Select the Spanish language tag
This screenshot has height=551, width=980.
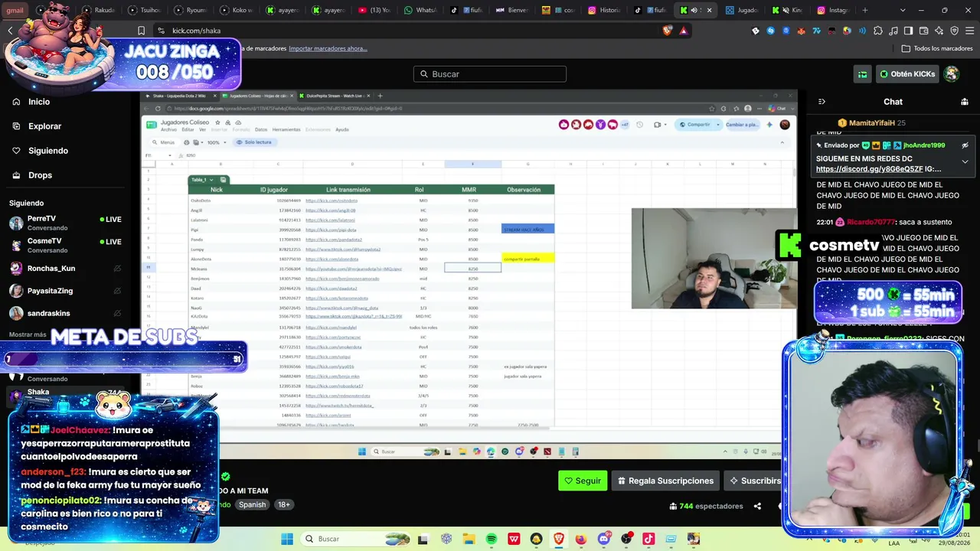point(252,505)
